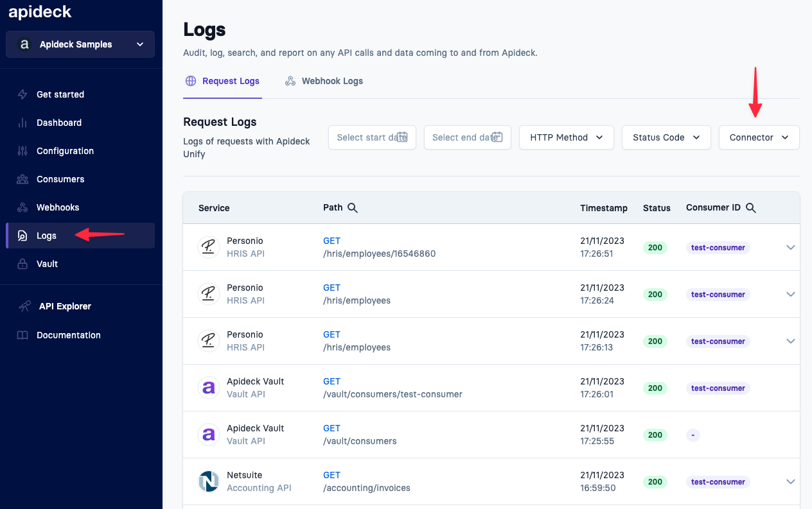Expand the Netsuite invoices log row
Screen dimensions: 812x509
pyautogui.click(x=791, y=481)
